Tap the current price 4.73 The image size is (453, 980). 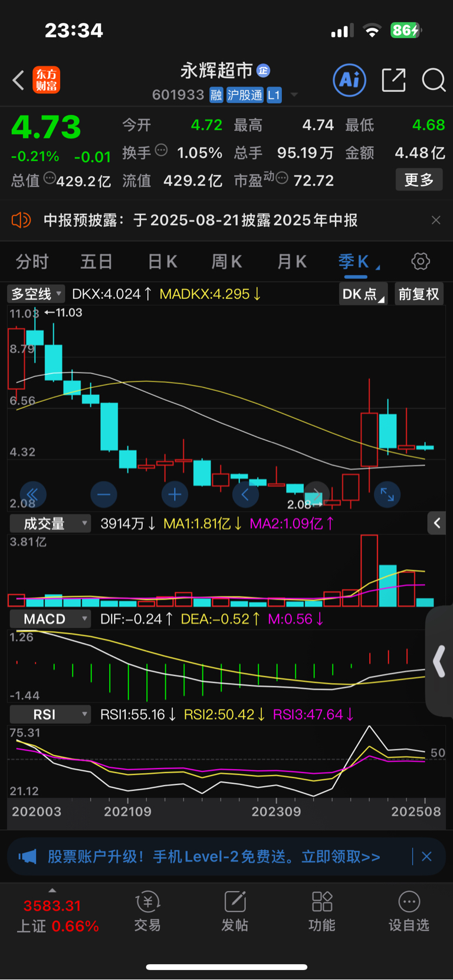tap(46, 127)
